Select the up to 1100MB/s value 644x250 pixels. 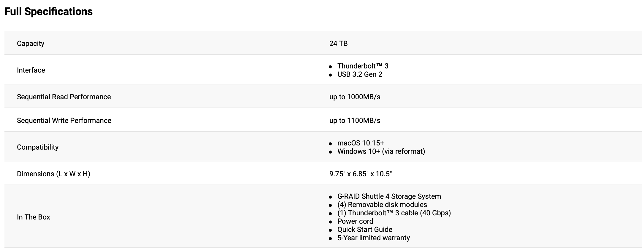pos(355,121)
